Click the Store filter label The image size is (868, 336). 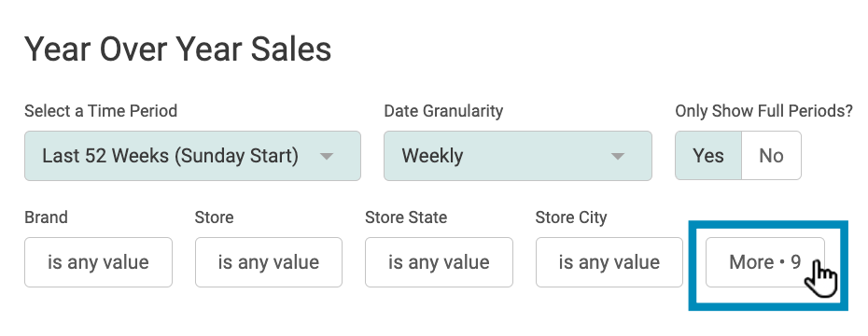[x=215, y=217]
